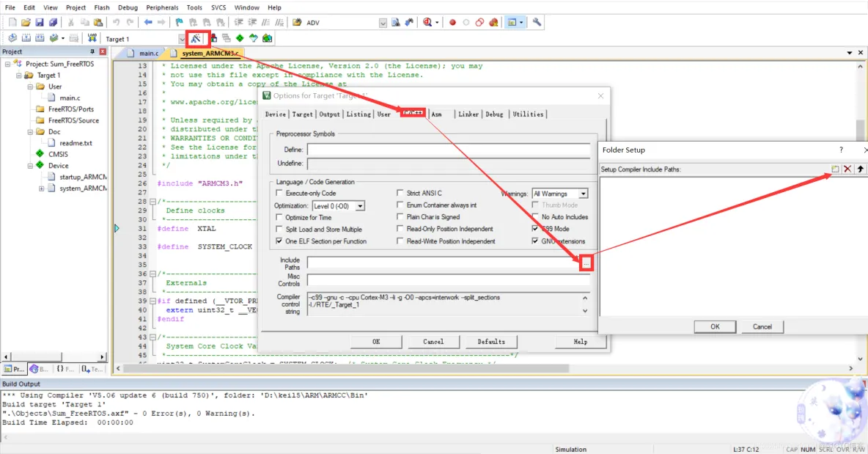
Task: Click into the Misc Controls field
Action: coord(449,280)
